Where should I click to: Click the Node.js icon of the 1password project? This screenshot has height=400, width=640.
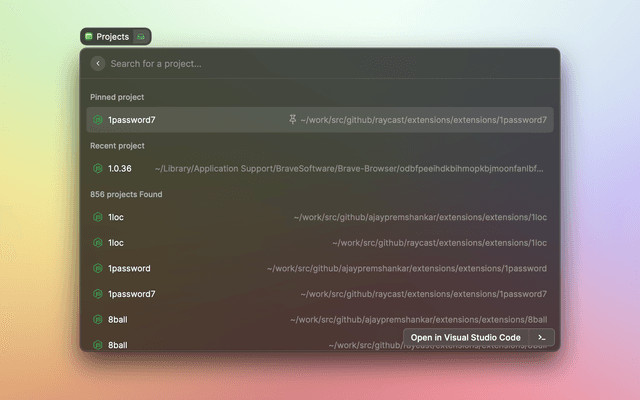tap(98, 269)
